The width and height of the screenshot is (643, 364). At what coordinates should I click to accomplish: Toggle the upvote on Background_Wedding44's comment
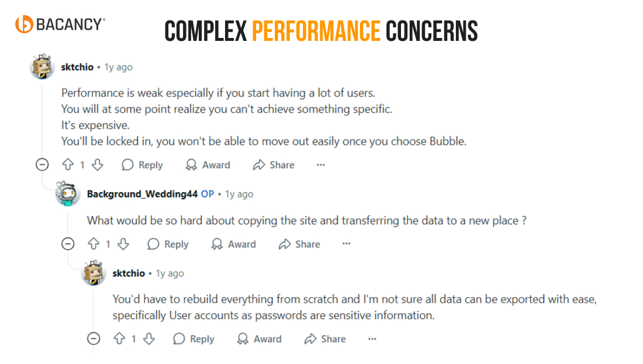point(92,244)
